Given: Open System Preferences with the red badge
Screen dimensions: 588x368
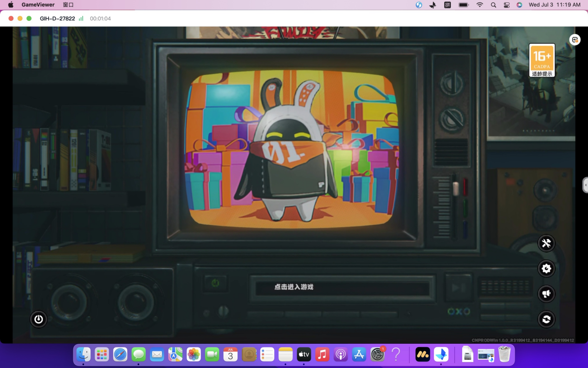Looking at the screenshot, I should click(378, 355).
